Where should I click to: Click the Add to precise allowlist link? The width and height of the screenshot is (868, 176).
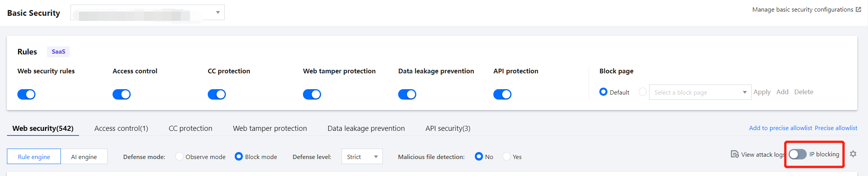[x=780, y=128]
